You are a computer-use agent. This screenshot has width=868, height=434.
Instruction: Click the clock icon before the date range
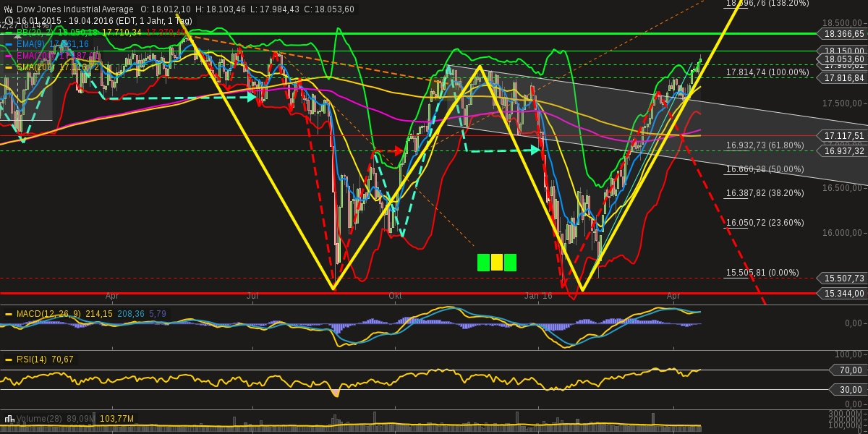[8, 20]
